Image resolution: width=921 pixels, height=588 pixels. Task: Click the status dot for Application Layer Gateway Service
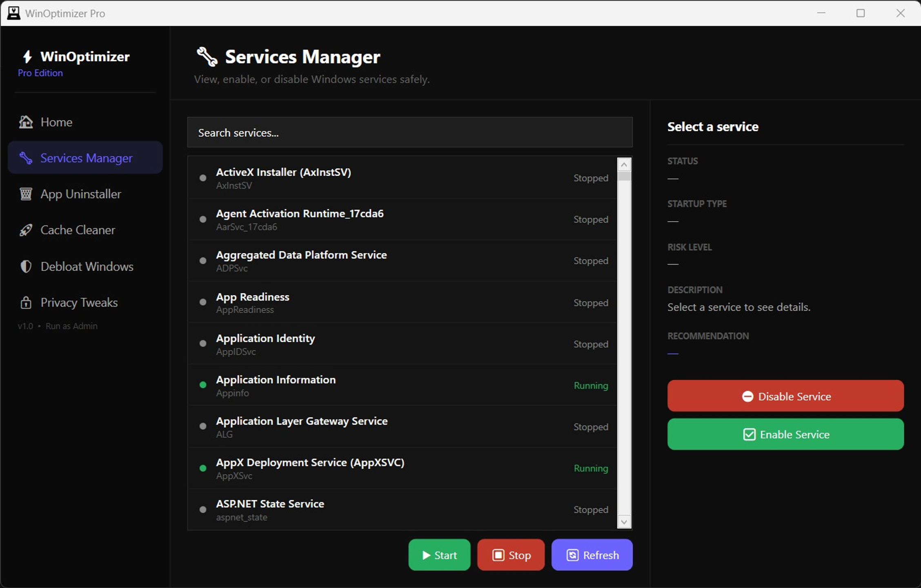202,426
